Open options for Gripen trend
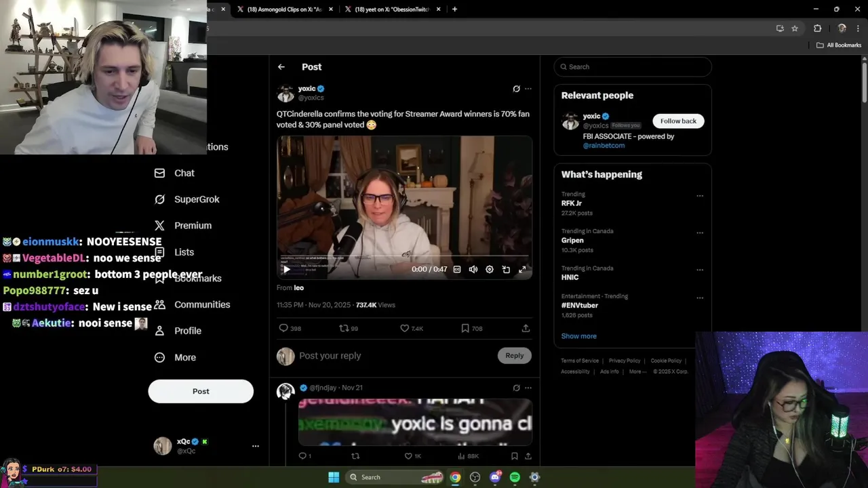The height and width of the screenshot is (488, 868). pos(700,233)
